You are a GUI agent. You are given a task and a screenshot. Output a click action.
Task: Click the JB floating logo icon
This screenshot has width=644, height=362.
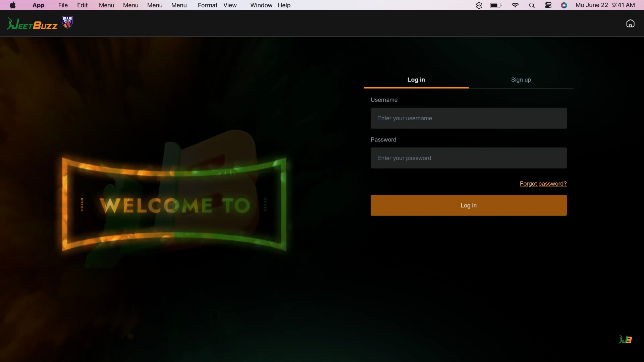[x=625, y=340]
